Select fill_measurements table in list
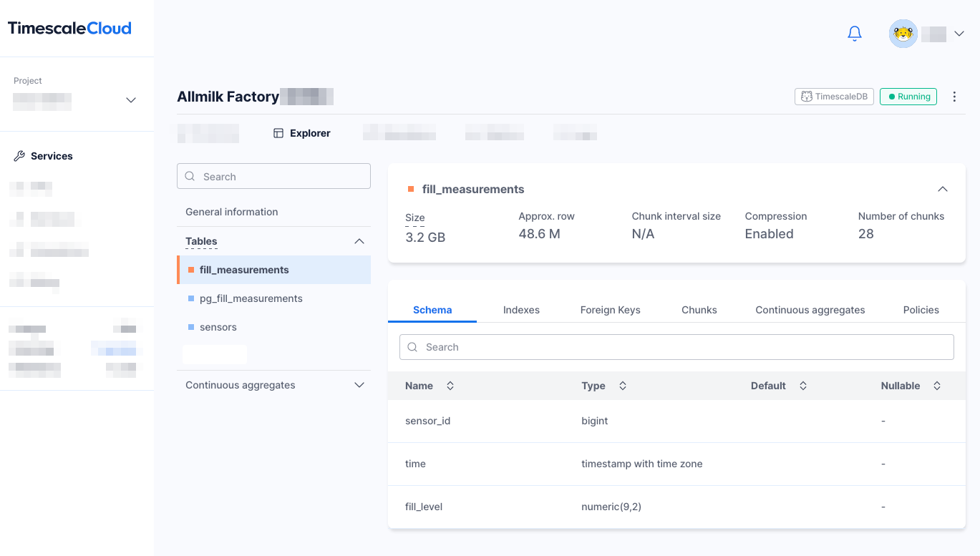 click(273, 270)
